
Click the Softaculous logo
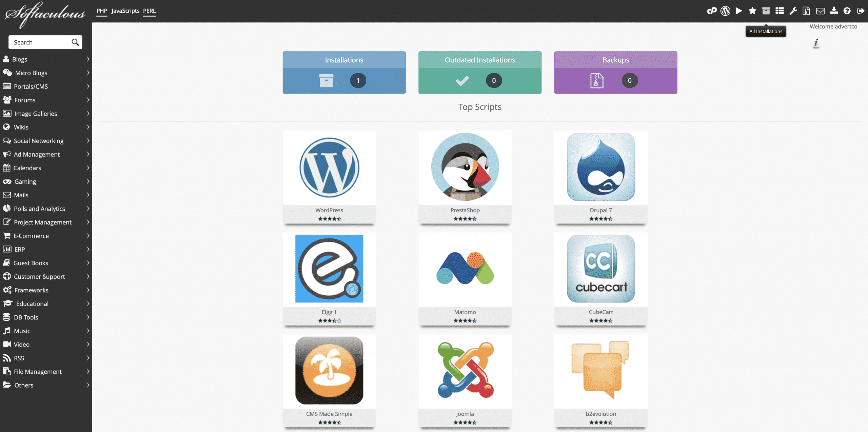45,14
